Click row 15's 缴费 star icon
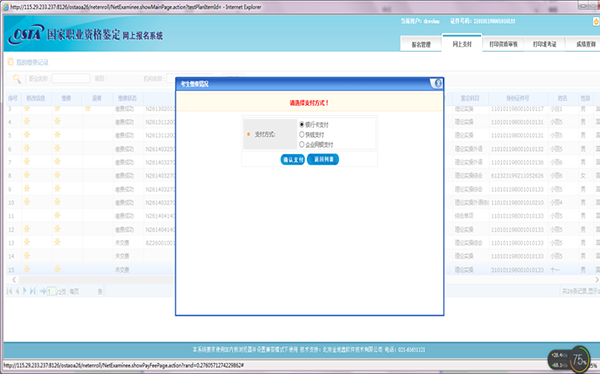Screen dimensions: 600x374 57,269
